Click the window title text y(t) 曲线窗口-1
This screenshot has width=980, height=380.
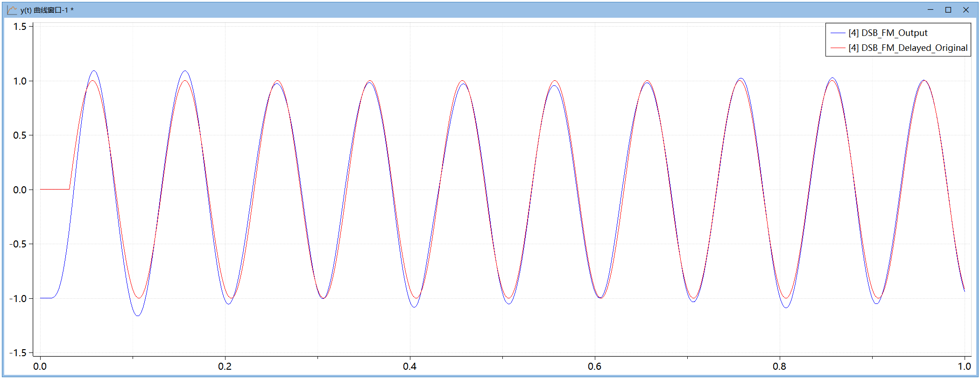pos(47,10)
